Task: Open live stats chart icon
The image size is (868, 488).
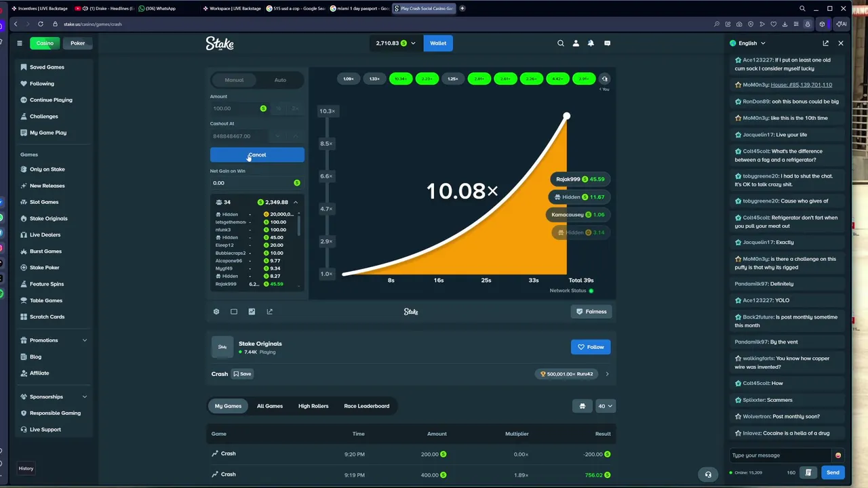Action: click(252, 312)
